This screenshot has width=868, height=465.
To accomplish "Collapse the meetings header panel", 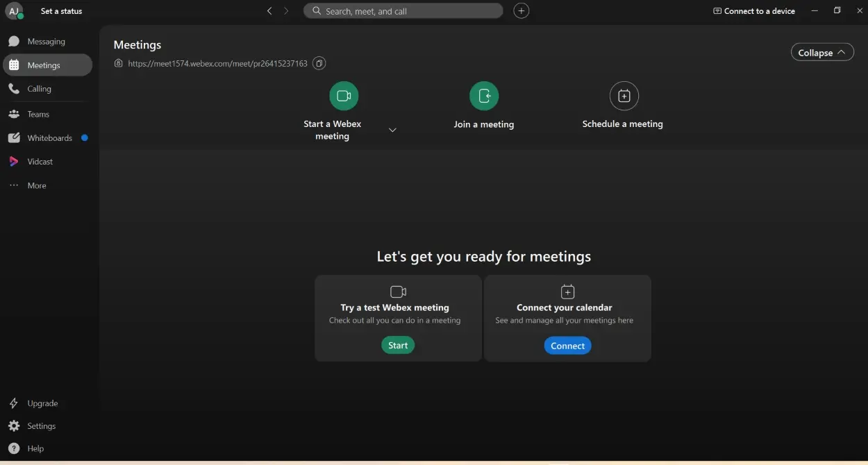I will coord(822,53).
